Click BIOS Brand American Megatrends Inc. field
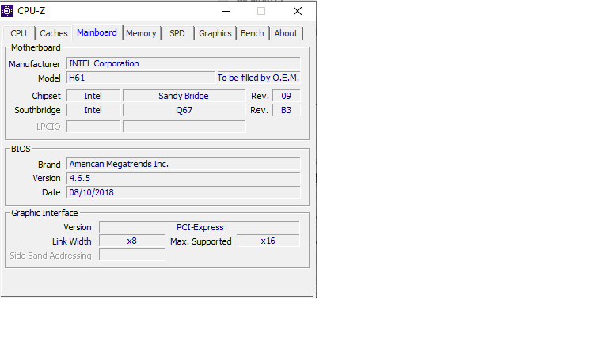This screenshot has height=364, width=608. [184, 164]
